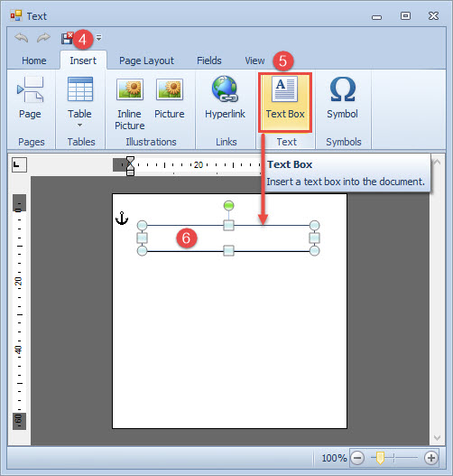Expand the Table dropdown arrow
This screenshot has height=476, width=453.
pyautogui.click(x=79, y=125)
